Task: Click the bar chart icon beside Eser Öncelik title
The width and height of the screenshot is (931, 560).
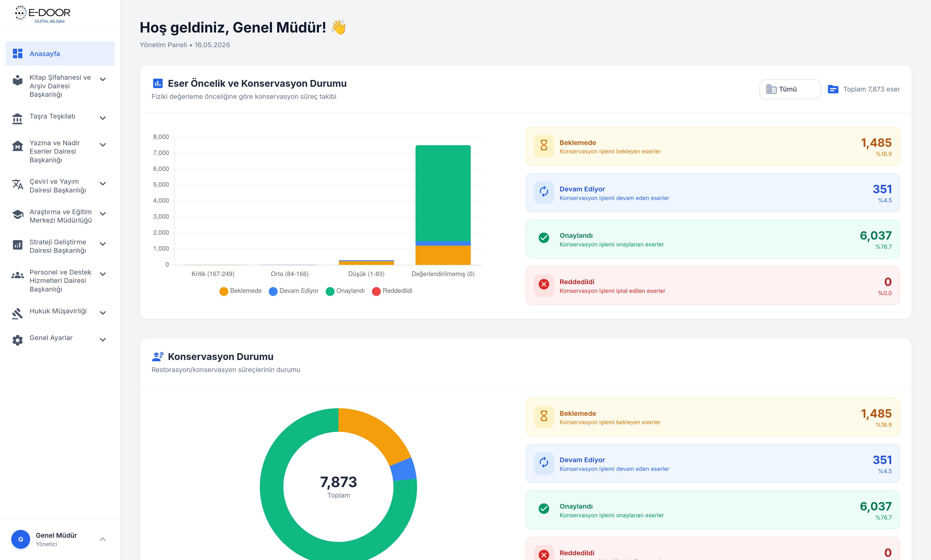Action: click(x=158, y=83)
